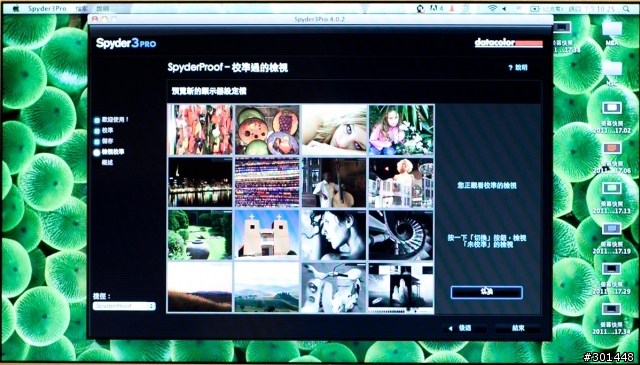640x365 pixels.
Task: Click the Time Machine clock icon
Action: (465, 9)
